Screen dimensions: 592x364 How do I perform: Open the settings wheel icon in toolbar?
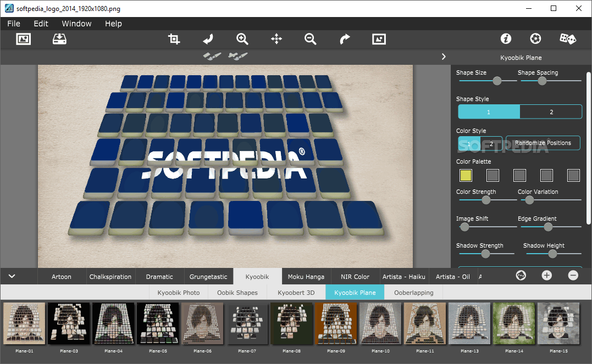click(535, 38)
